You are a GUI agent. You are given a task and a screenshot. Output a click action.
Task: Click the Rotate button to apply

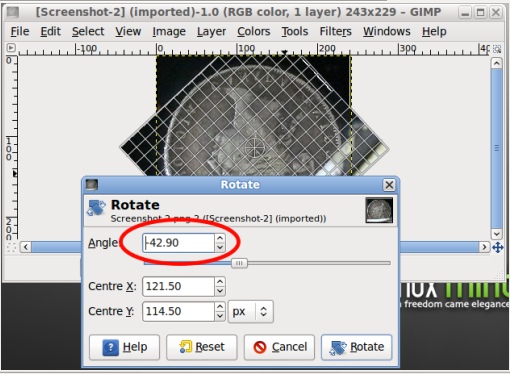(357, 347)
